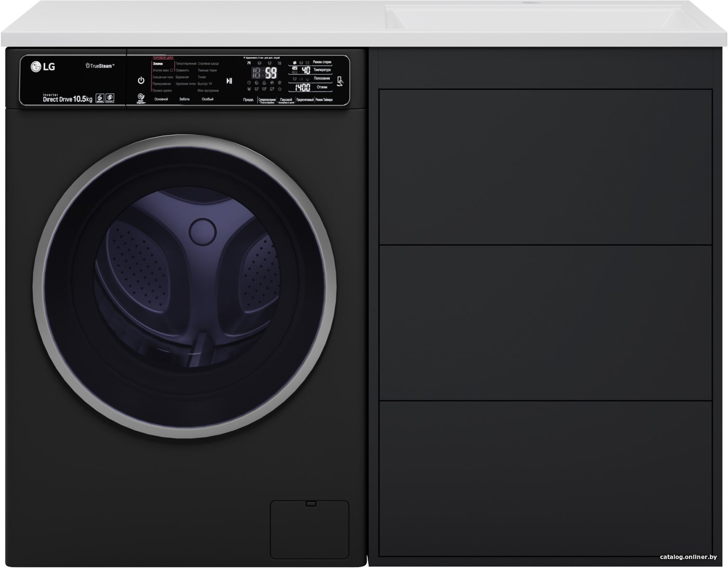Click the 1400 spin speed value
Viewport: 728px width, 568px height.
click(303, 87)
